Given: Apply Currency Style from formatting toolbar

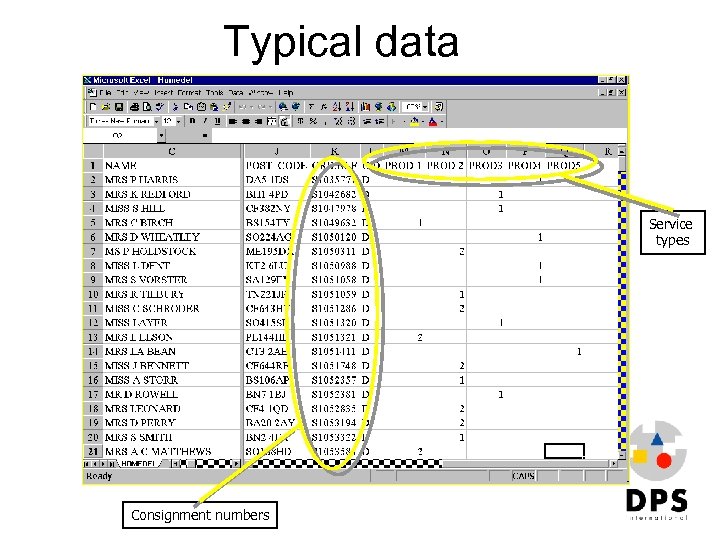Looking at the screenshot, I should (300, 121).
